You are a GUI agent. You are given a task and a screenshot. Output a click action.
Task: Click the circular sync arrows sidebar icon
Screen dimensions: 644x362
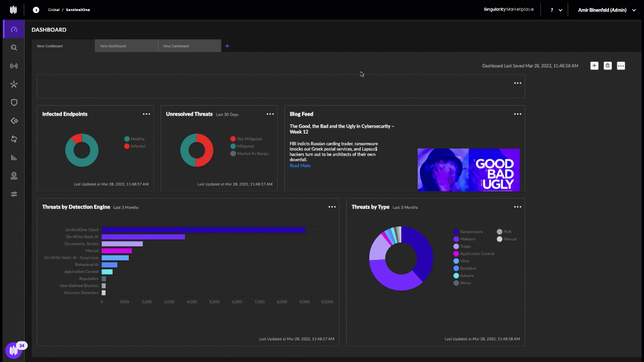(14, 139)
